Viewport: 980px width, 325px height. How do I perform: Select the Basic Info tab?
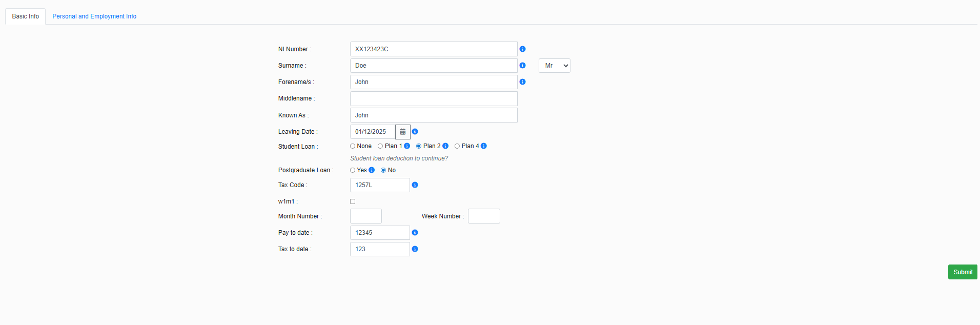point(26,16)
